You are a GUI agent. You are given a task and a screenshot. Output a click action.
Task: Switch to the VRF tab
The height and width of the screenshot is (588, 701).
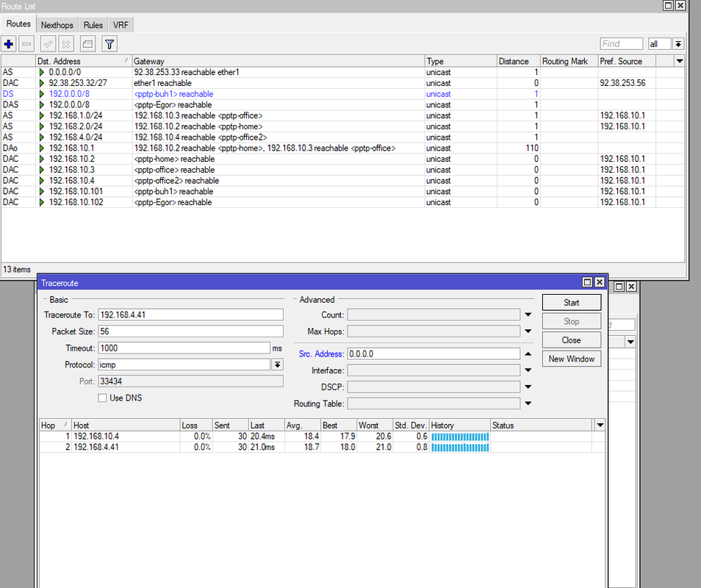pyautogui.click(x=121, y=25)
